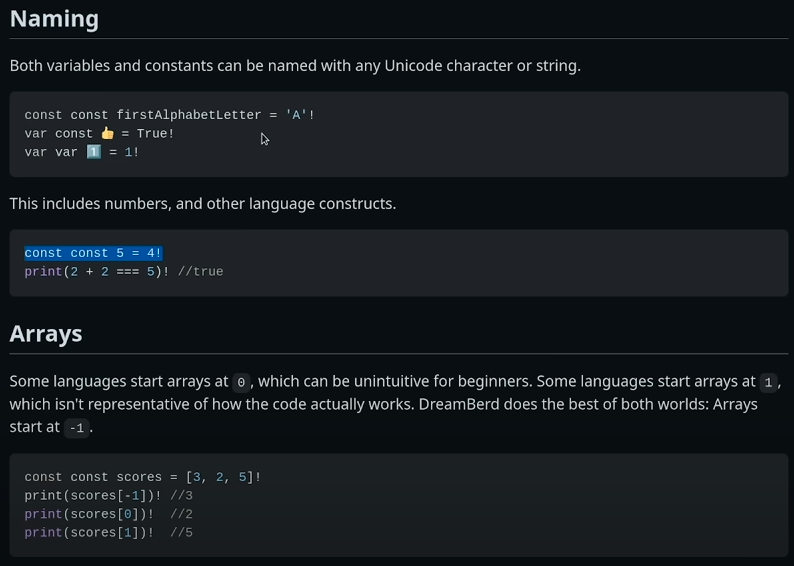
Task: Click the highlighted 'const const 5 = 4!' line
Action: pos(93,253)
